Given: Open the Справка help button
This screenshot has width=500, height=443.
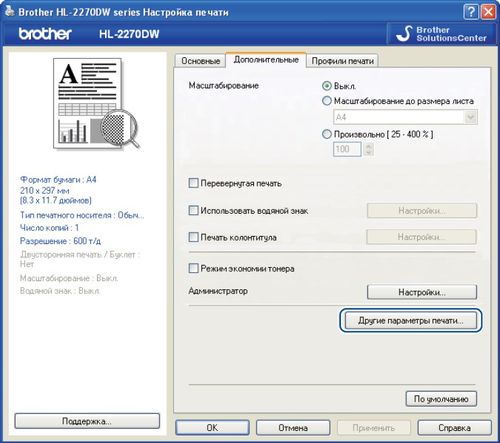Looking at the screenshot, I should [x=455, y=428].
